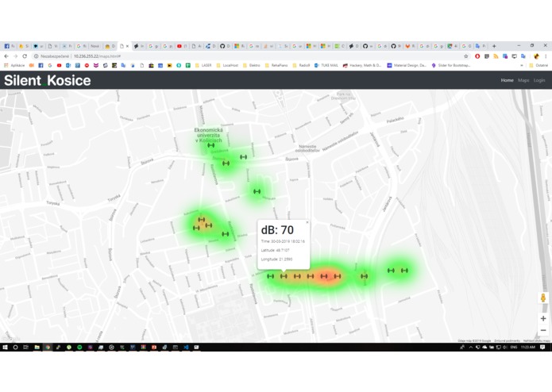This screenshot has height=392, width=552.
Task: Open the Windows Start menu
Action: click(5, 347)
